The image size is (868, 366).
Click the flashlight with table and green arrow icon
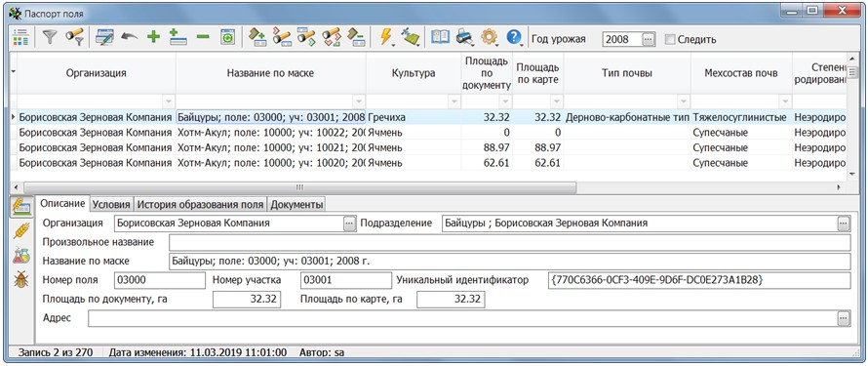(x=306, y=38)
